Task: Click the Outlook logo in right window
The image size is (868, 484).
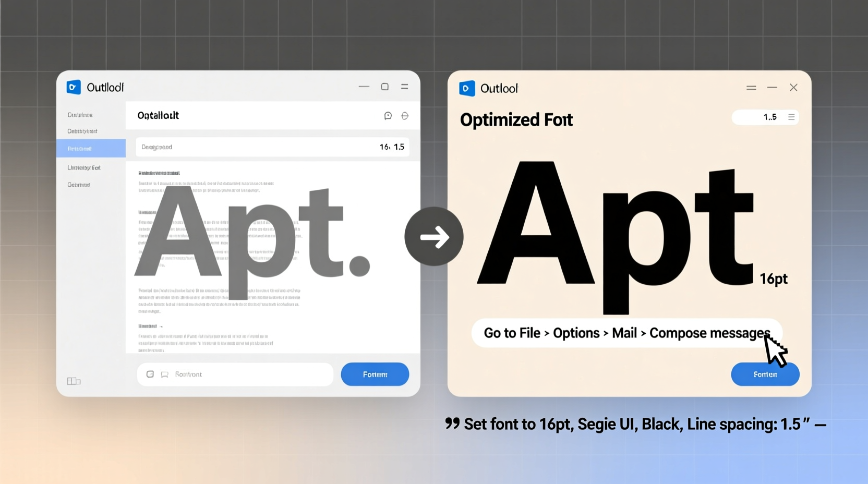Action: [x=467, y=88]
